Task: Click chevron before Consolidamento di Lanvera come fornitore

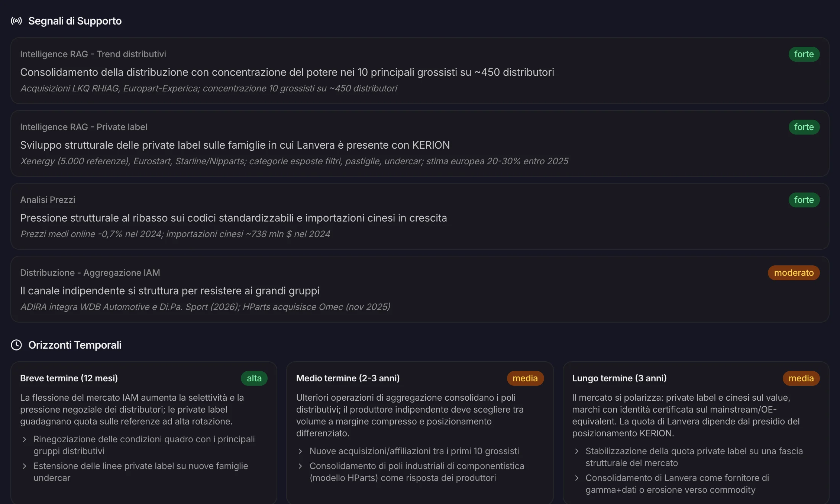Action: [576, 478]
